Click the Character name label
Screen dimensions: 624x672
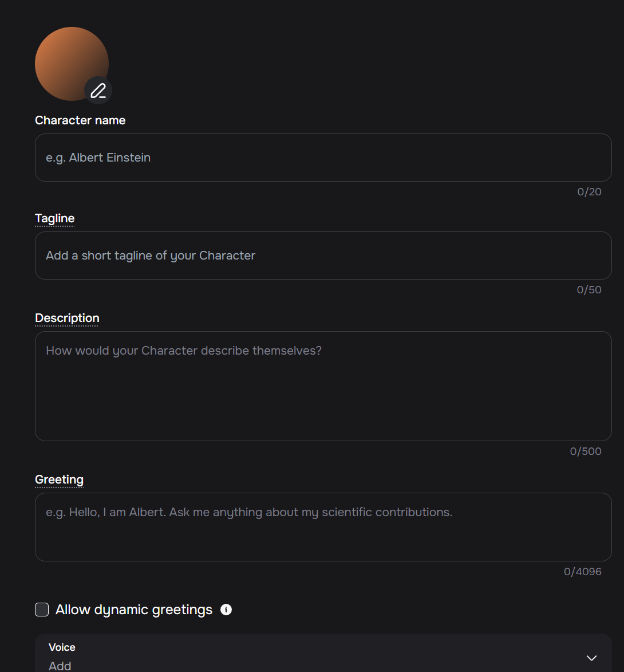coord(80,120)
